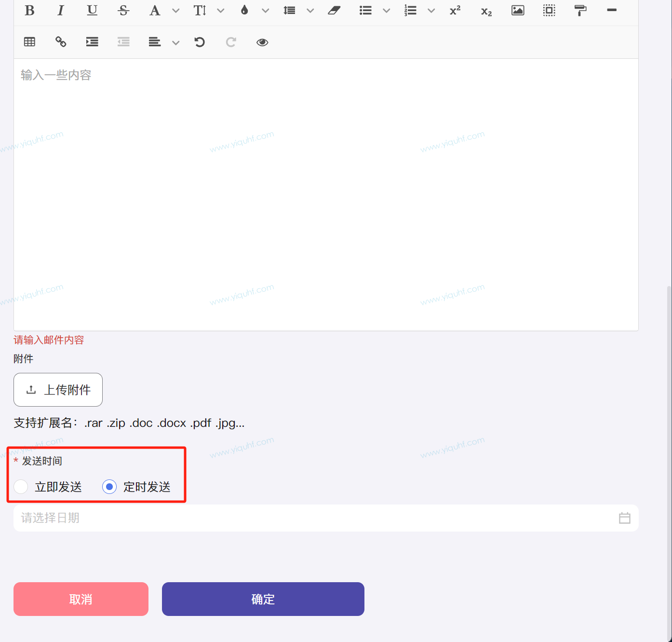Click the line height icon
672x642 pixels.
coord(289,10)
